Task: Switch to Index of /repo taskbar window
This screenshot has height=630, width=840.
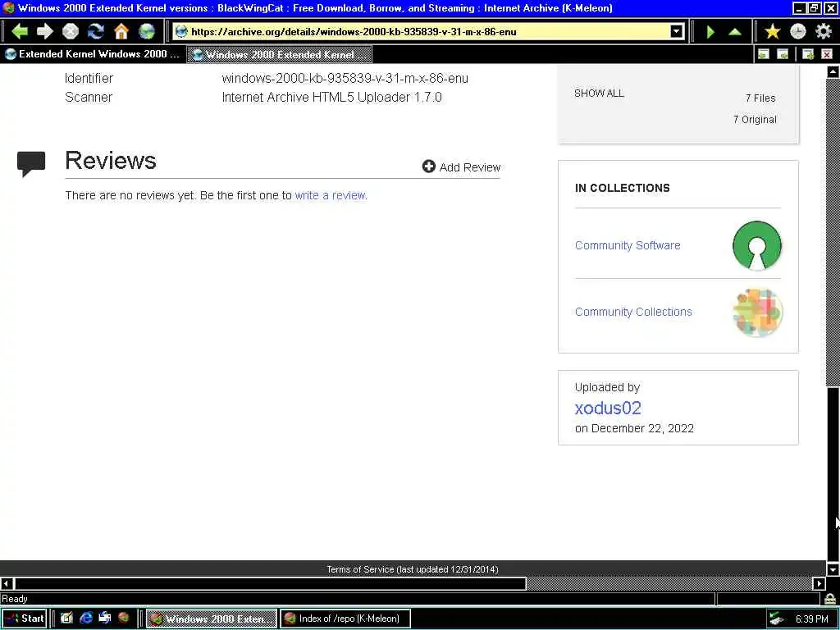Action: click(x=345, y=619)
